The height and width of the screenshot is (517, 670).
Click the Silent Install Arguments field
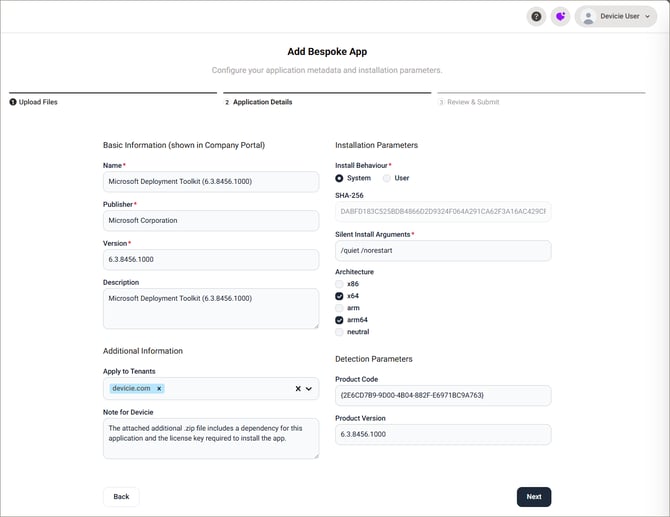tap(443, 251)
